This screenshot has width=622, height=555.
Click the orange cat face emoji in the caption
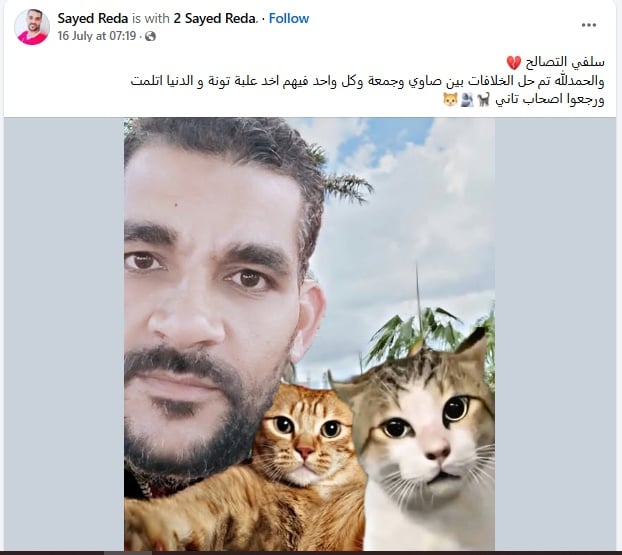click(x=450, y=100)
